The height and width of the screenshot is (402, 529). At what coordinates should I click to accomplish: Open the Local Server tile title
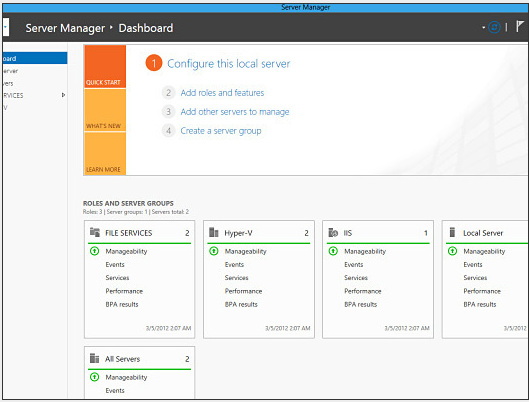pyautogui.click(x=483, y=233)
